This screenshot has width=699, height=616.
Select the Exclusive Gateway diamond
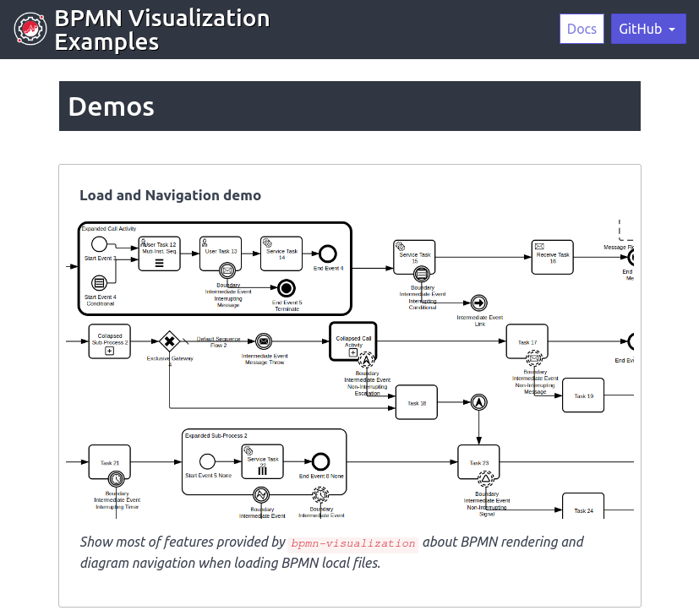[169, 341]
